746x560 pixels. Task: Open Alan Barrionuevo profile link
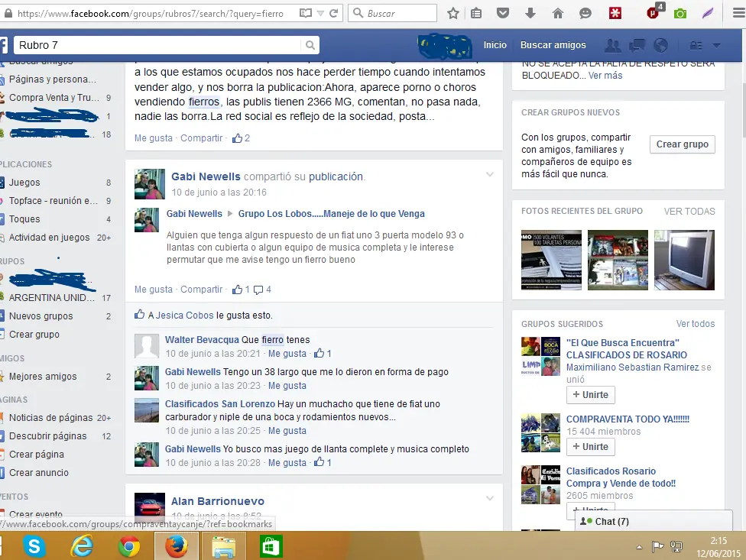click(217, 501)
